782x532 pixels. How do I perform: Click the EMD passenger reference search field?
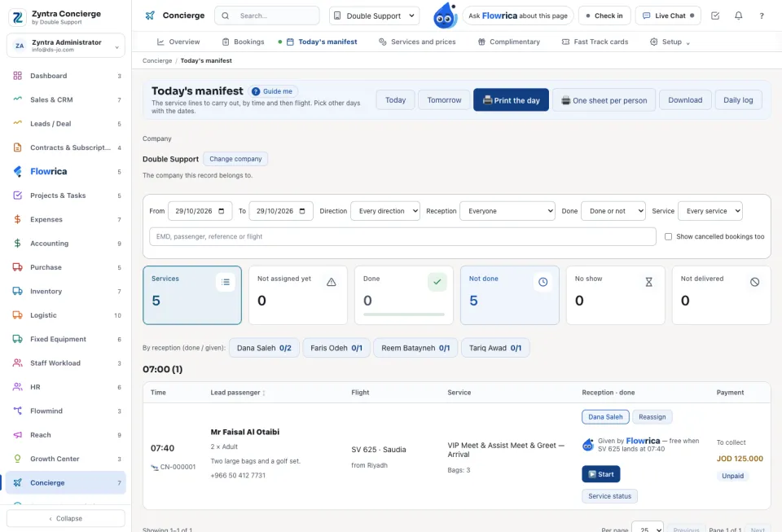(402, 236)
